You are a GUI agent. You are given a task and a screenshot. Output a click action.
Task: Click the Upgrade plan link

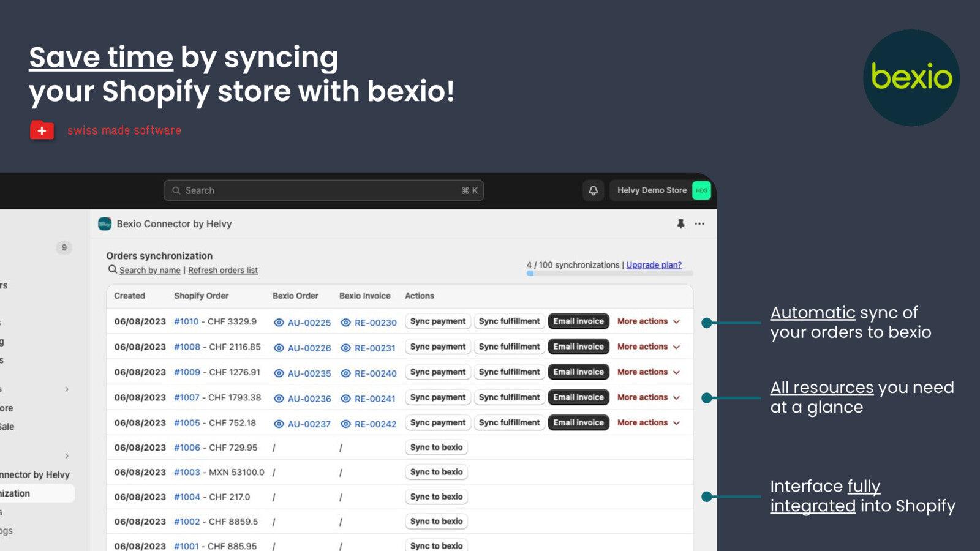tap(653, 264)
